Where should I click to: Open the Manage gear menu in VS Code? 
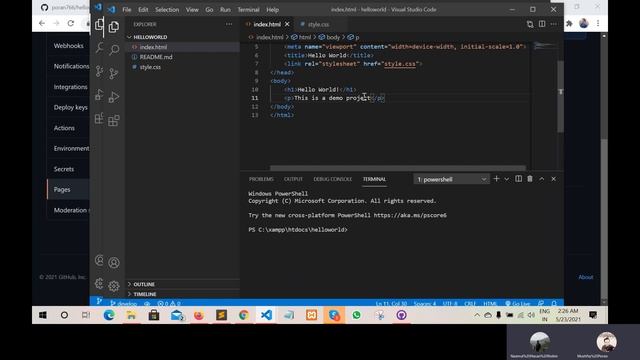pyautogui.click(x=114, y=286)
